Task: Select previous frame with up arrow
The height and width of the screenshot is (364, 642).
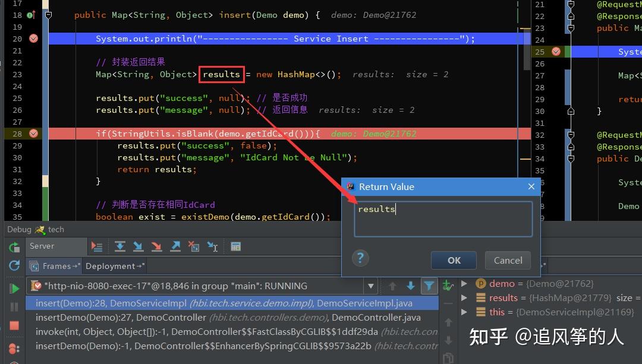Action: (392, 286)
